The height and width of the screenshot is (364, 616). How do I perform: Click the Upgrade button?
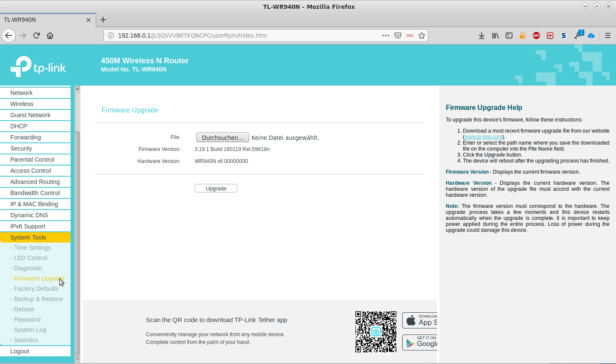click(216, 188)
